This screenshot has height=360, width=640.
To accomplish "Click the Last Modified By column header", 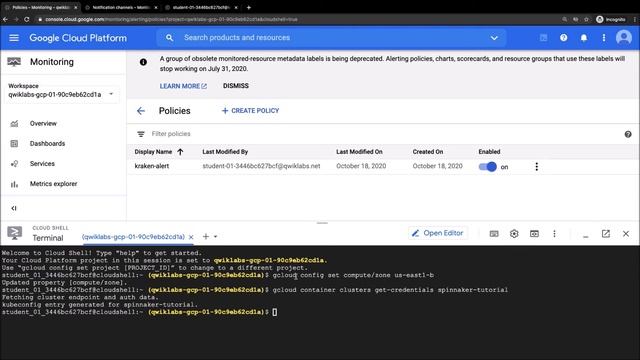I will click(x=225, y=152).
